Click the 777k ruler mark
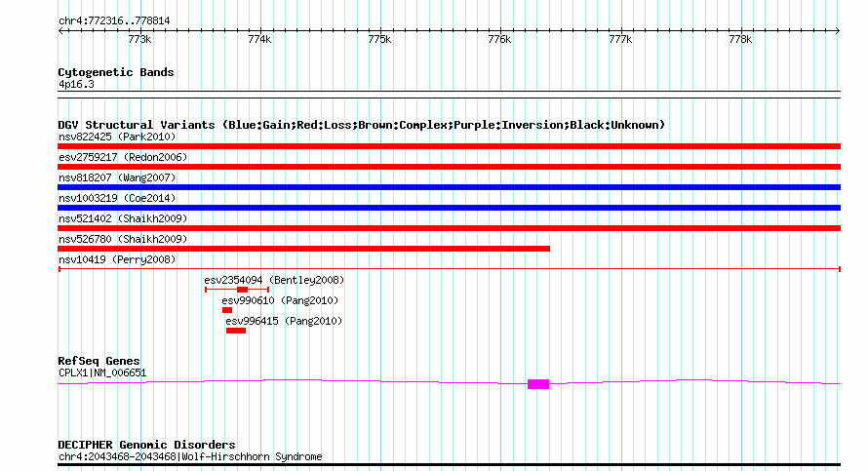Screen dimensions: 868x471 pos(620,39)
